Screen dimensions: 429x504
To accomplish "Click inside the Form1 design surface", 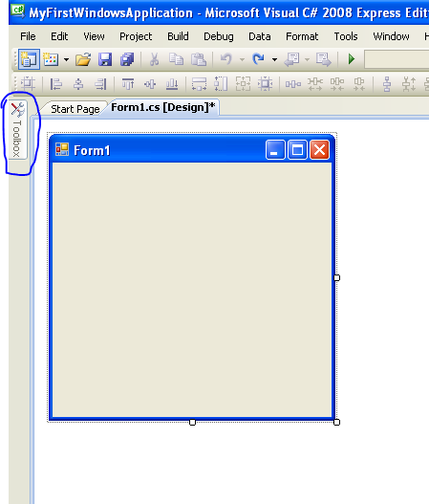I will (192, 289).
